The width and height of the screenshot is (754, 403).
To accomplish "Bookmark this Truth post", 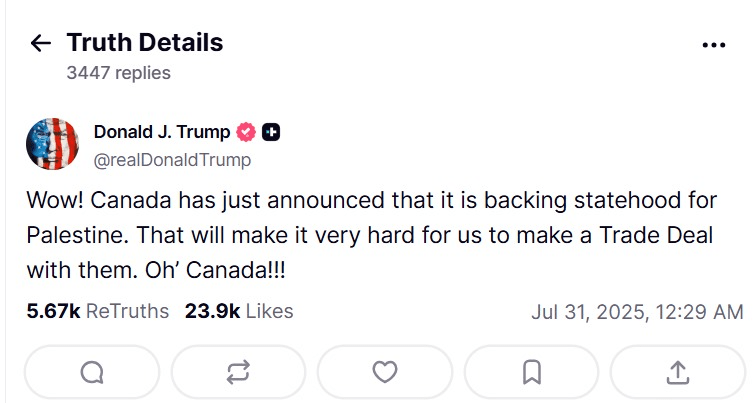I will click(x=531, y=372).
